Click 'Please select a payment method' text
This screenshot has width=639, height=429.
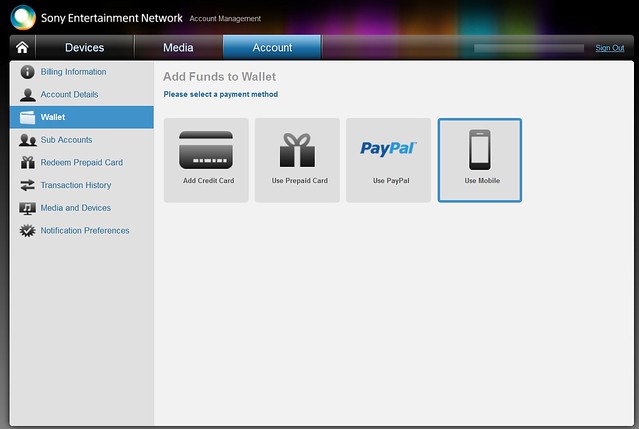(x=220, y=94)
